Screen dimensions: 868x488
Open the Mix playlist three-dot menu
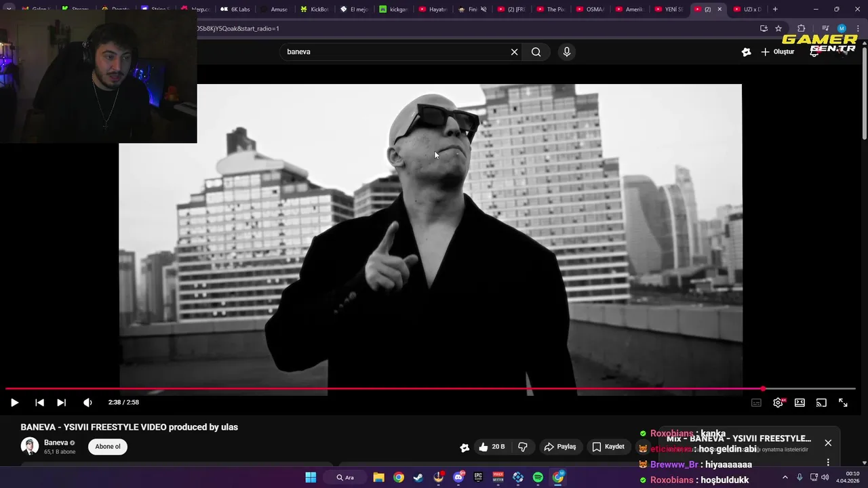click(x=828, y=462)
